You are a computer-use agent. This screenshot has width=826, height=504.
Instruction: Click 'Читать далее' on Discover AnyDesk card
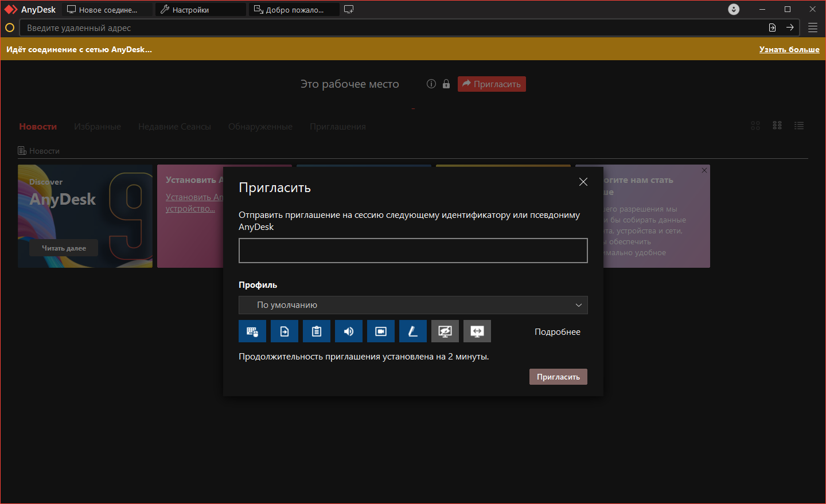coord(64,248)
